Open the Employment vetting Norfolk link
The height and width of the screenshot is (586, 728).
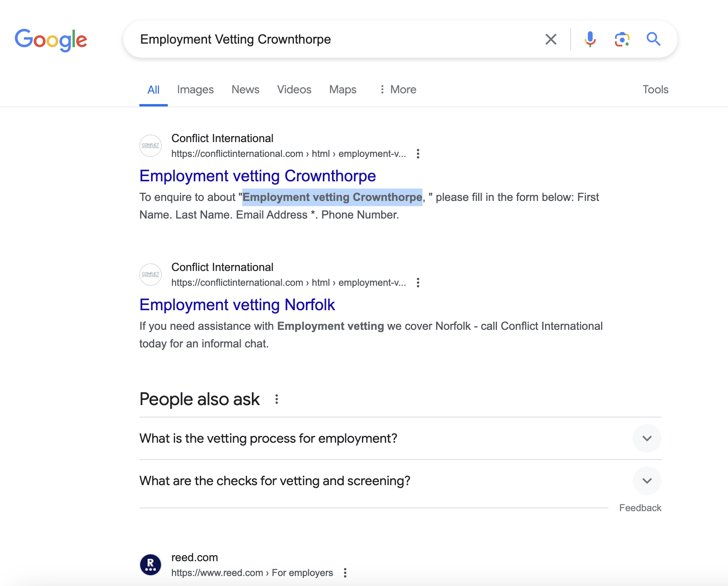point(237,305)
